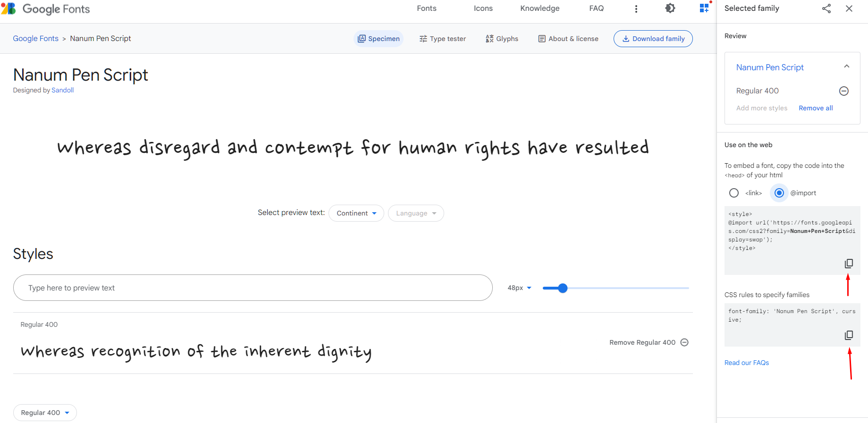Open the About & license tab
This screenshot has height=423, width=868.
(568, 39)
